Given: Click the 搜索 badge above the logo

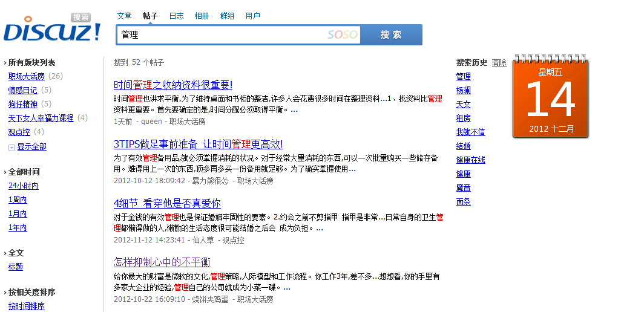Looking at the screenshot, I should pyautogui.click(x=81, y=18).
